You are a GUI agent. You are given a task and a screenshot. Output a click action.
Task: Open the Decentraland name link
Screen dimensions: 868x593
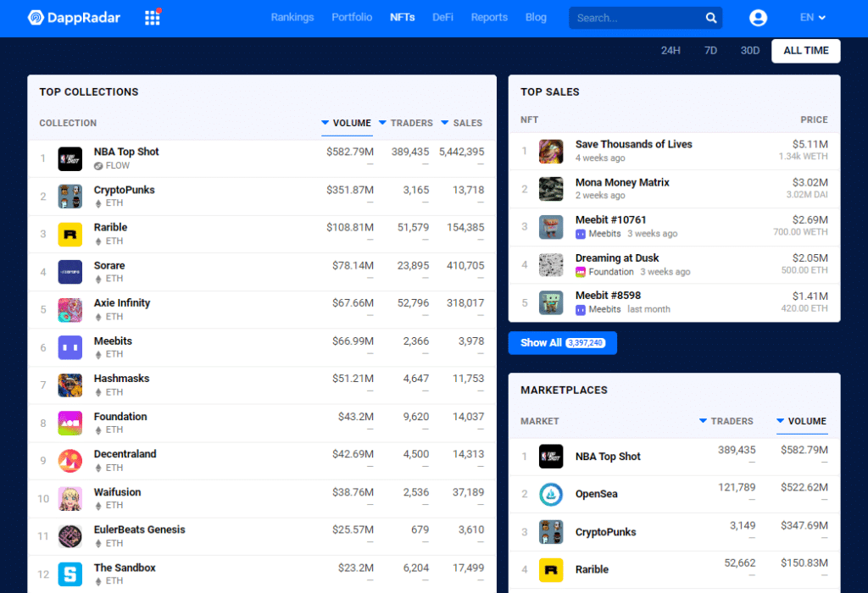pyautogui.click(x=125, y=454)
